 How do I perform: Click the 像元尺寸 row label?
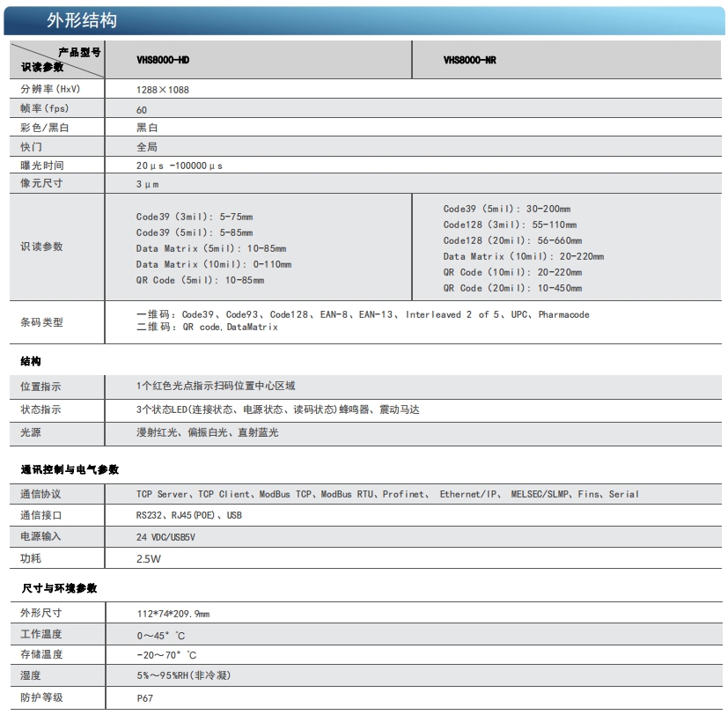tap(41, 183)
